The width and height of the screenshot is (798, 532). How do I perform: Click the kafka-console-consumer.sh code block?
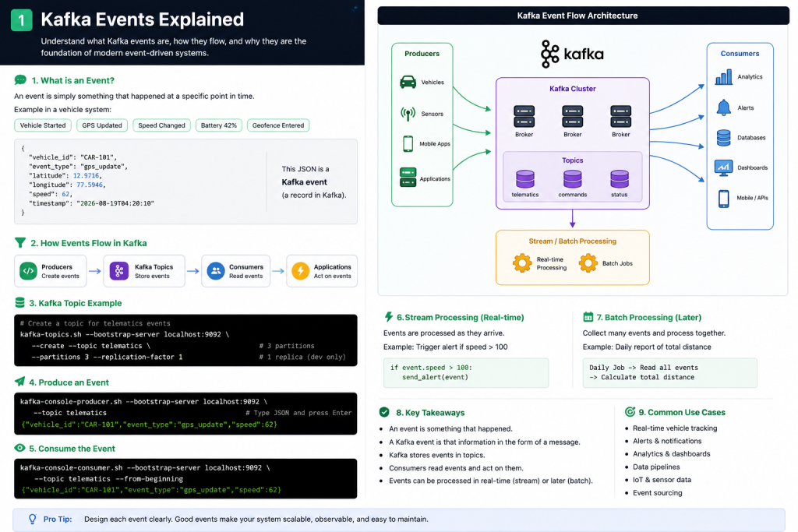[x=185, y=478]
